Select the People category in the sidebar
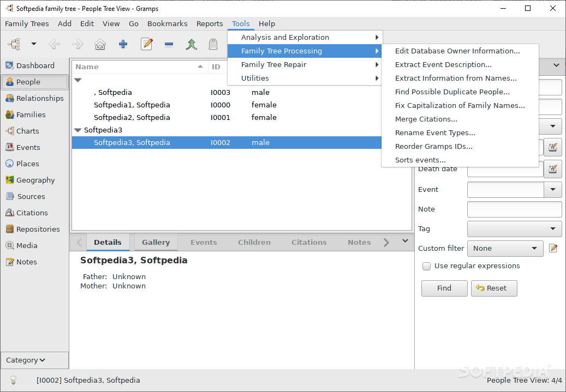The width and height of the screenshot is (566, 392). [x=34, y=82]
